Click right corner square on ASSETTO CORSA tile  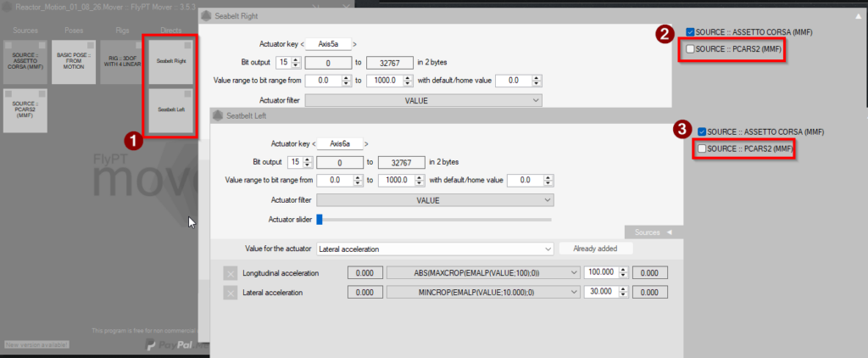coord(42,45)
